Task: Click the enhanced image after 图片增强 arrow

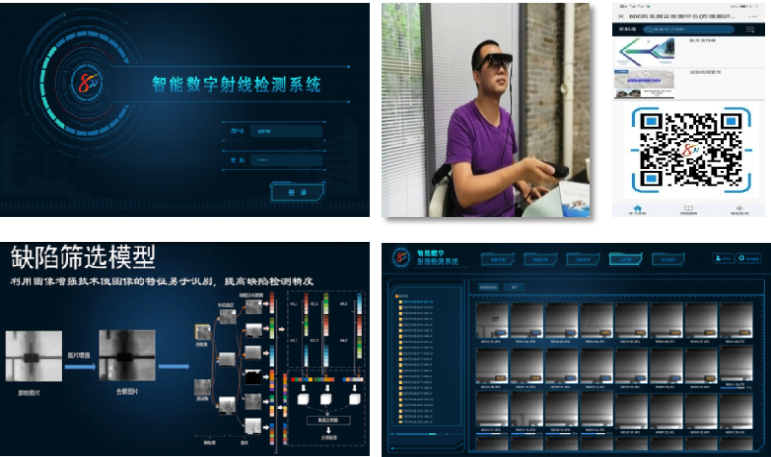Action: pos(127,355)
